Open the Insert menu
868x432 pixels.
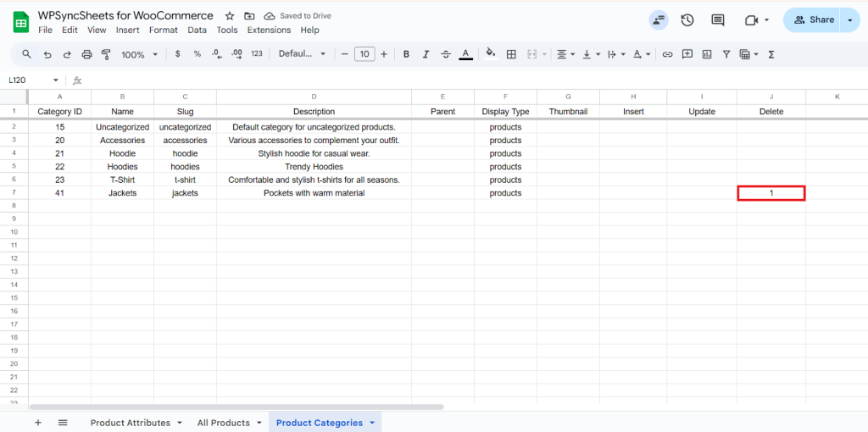tap(127, 30)
